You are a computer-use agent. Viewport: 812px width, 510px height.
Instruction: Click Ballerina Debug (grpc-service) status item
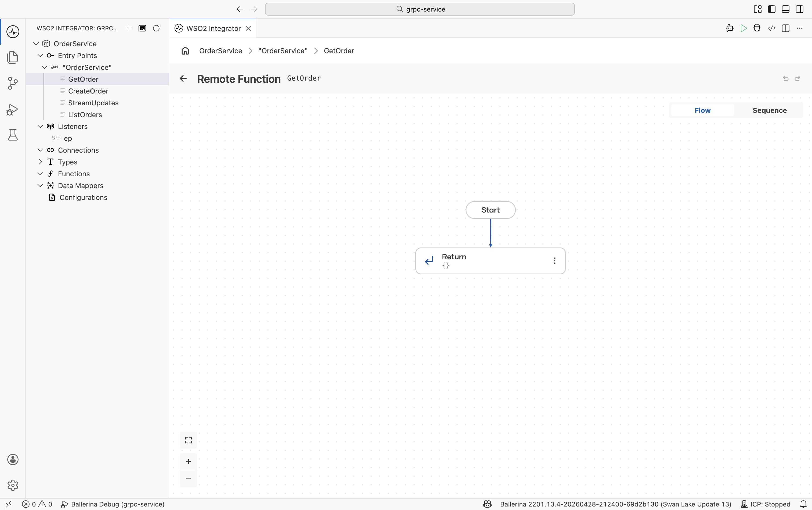pos(113,504)
